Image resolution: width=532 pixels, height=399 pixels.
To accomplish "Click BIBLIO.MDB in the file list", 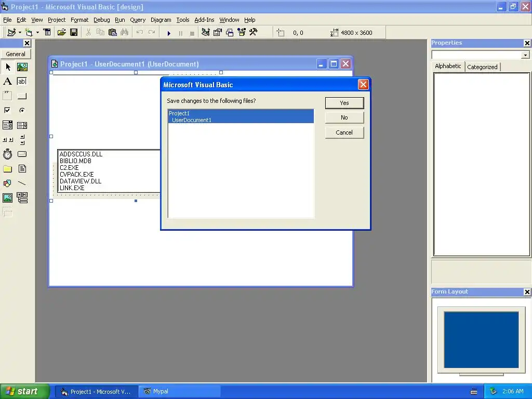I will pos(75,161).
